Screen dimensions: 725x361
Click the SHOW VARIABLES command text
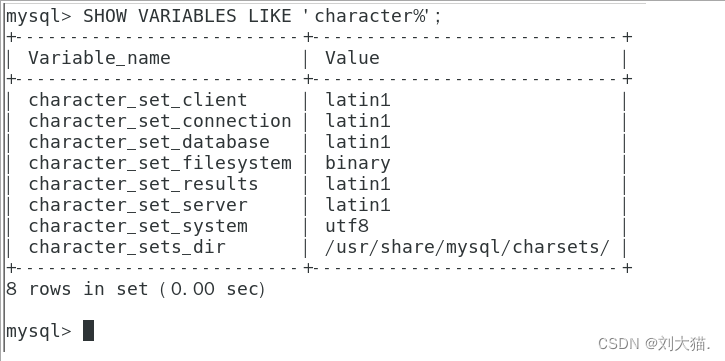point(262,17)
